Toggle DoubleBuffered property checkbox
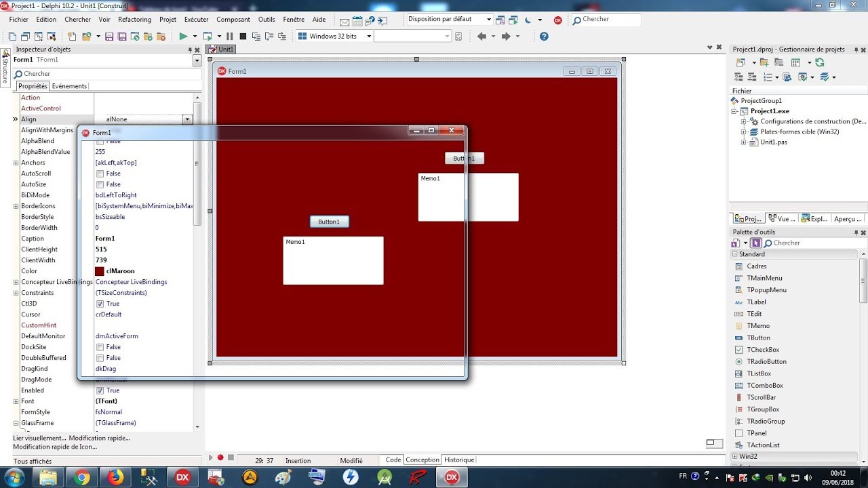Viewport: 868px width, 488px height. tap(100, 358)
